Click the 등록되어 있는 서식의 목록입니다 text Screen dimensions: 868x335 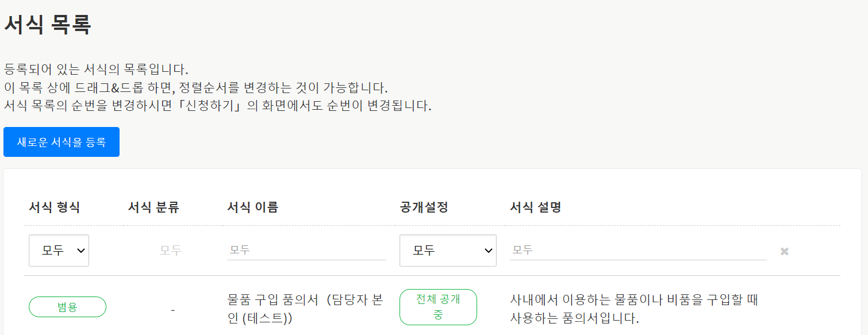tap(96, 70)
